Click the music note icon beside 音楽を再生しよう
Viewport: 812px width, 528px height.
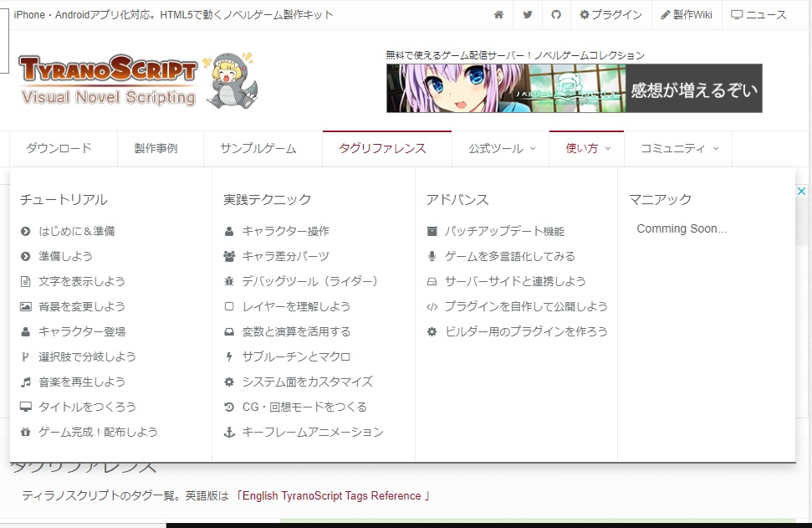pyautogui.click(x=25, y=382)
